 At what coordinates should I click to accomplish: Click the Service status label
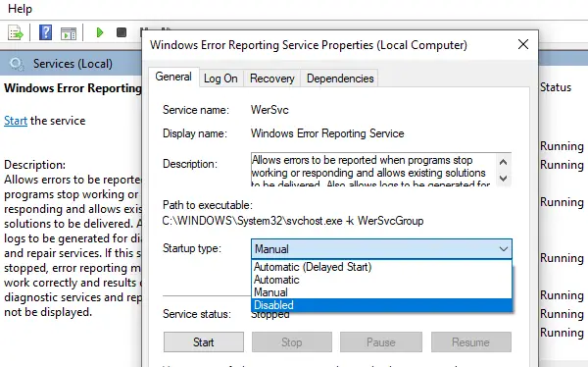tap(197, 314)
